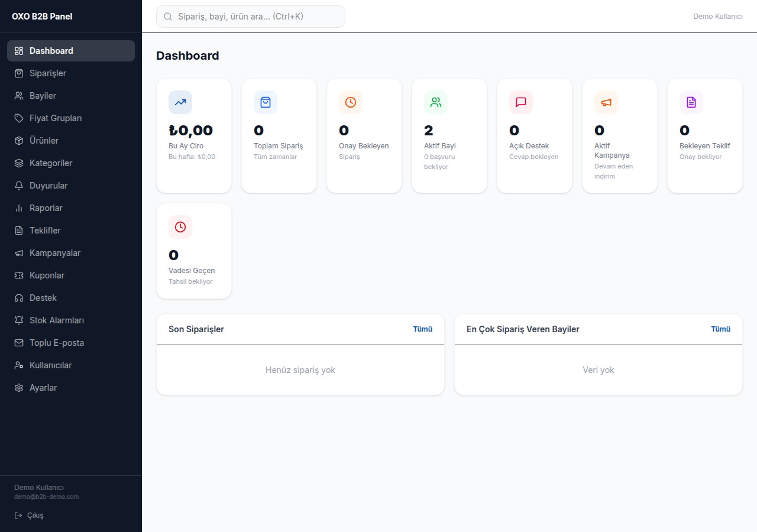Click Tümü link in En Çok Sipariş Veren Bayiler

pyautogui.click(x=721, y=329)
